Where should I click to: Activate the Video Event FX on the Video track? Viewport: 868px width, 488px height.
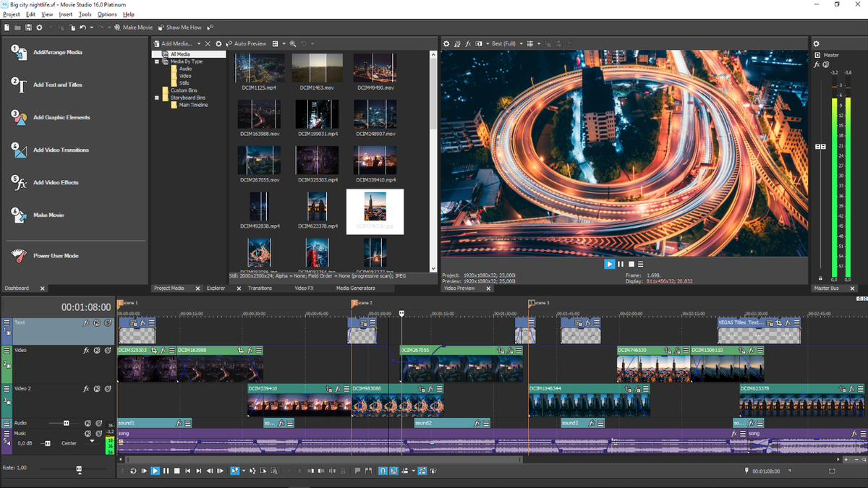point(85,351)
